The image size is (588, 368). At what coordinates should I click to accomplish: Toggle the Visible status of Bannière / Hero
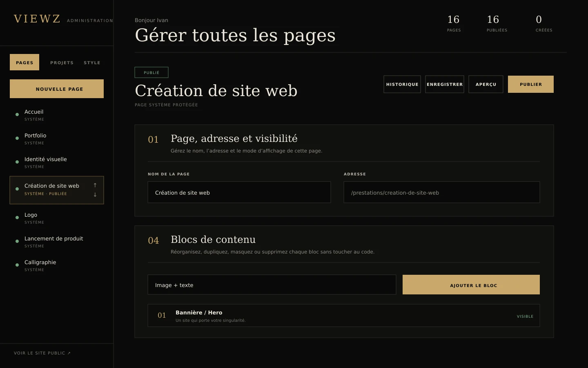point(525,316)
